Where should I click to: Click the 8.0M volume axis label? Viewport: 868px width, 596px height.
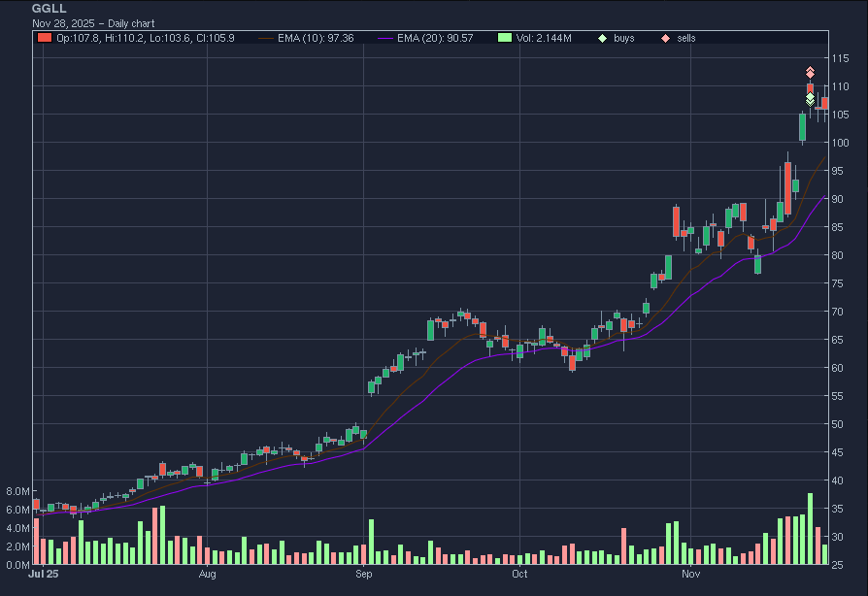point(17,491)
